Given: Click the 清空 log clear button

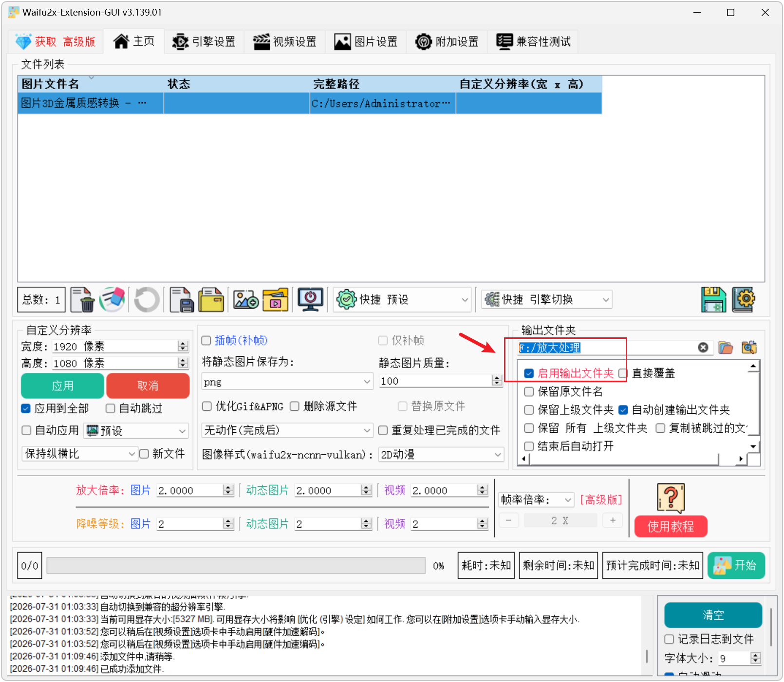Looking at the screenshot, I should (x=713, y=615).
